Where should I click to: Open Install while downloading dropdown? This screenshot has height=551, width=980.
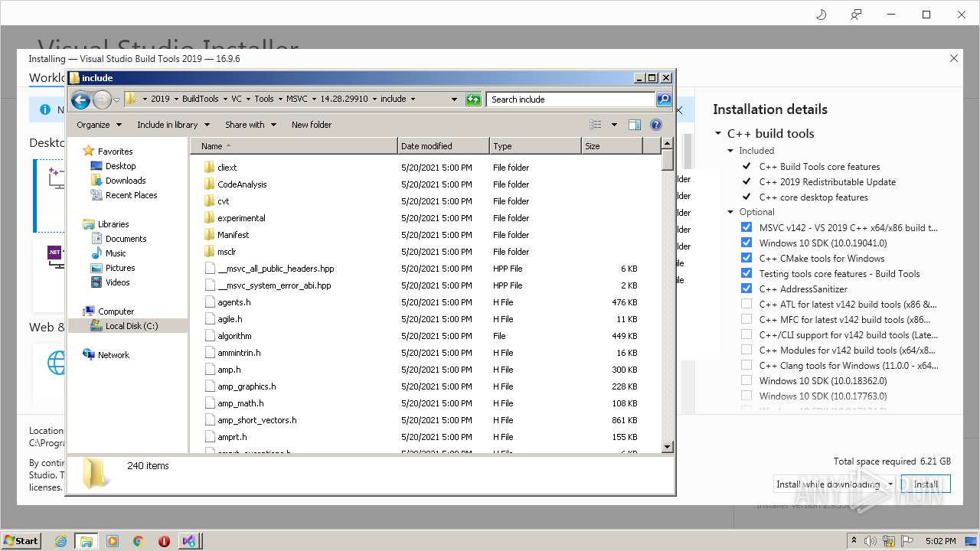tap(890, 484)
